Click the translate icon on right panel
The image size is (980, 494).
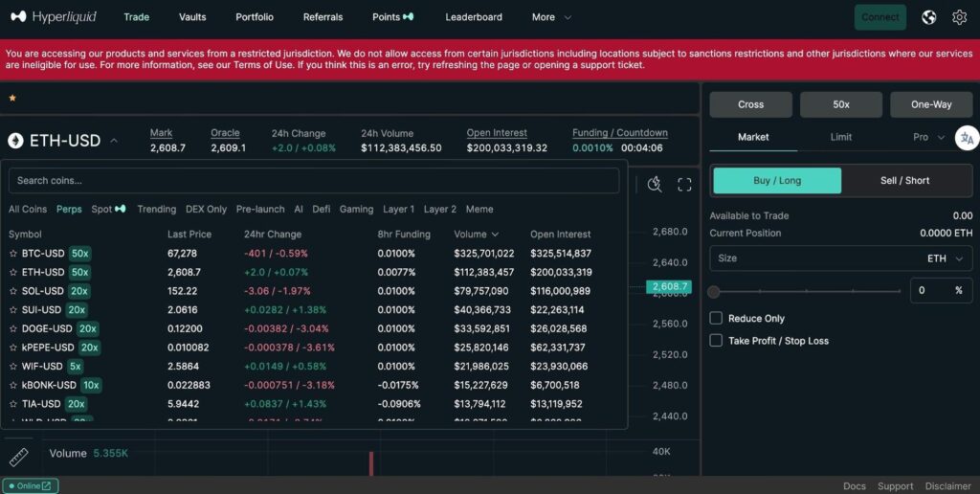[967, 138]
